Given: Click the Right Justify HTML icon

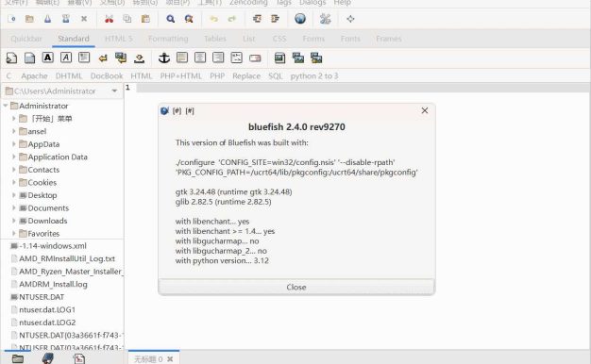Looking at the screenshot, I should (x=218, y=58).
